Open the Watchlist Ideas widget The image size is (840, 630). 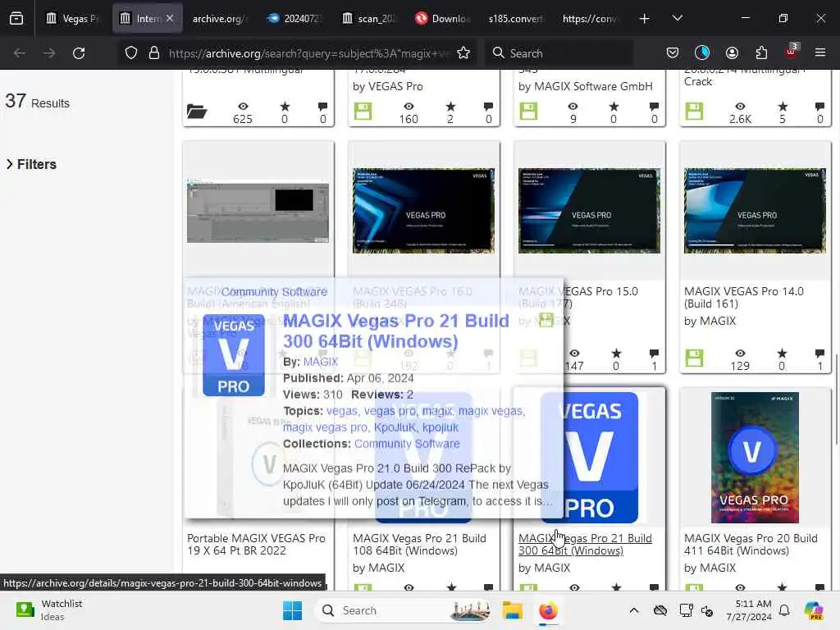tap(48, 610)
